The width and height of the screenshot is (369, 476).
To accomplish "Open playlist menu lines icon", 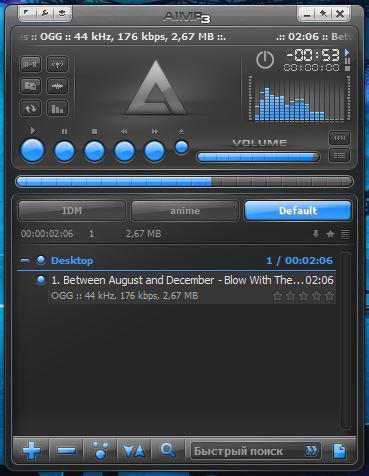I will tap(345, 234).
